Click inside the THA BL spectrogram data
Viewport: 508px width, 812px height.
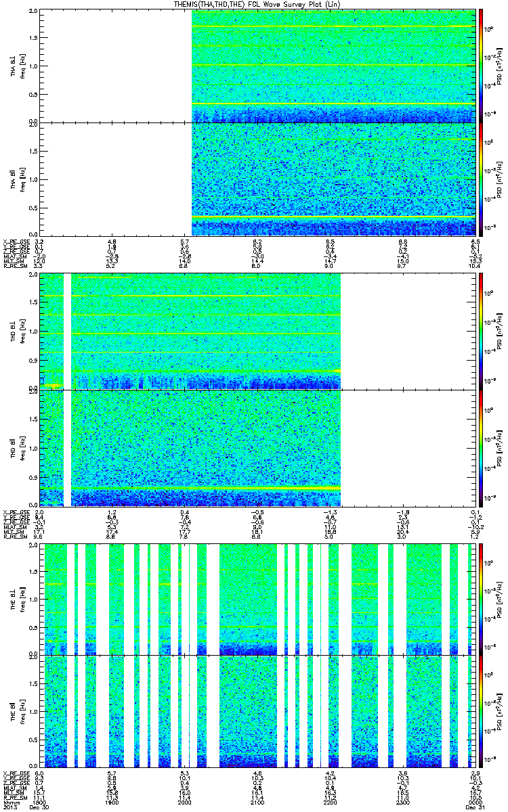333,66
